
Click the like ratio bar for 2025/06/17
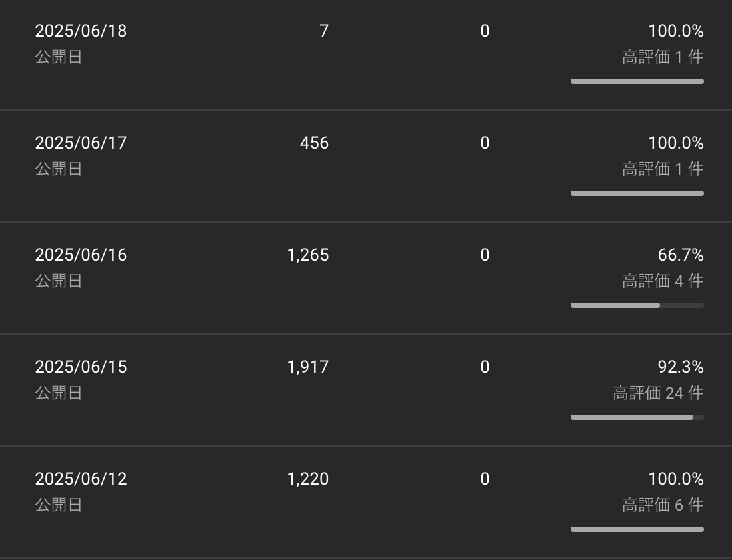(x=637, y=193)
